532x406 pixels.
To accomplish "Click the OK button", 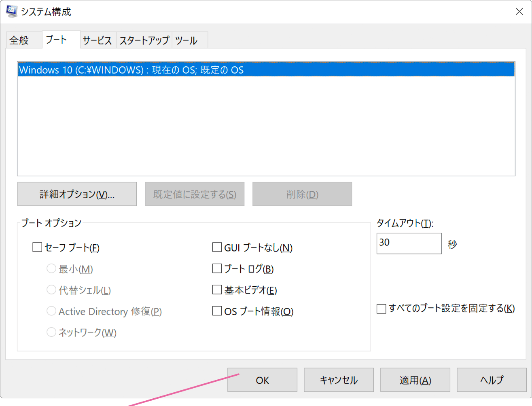I will 262,380.
